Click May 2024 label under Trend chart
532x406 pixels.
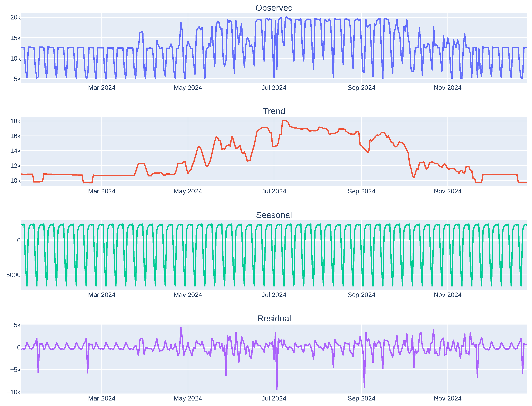tap(188, 191)
